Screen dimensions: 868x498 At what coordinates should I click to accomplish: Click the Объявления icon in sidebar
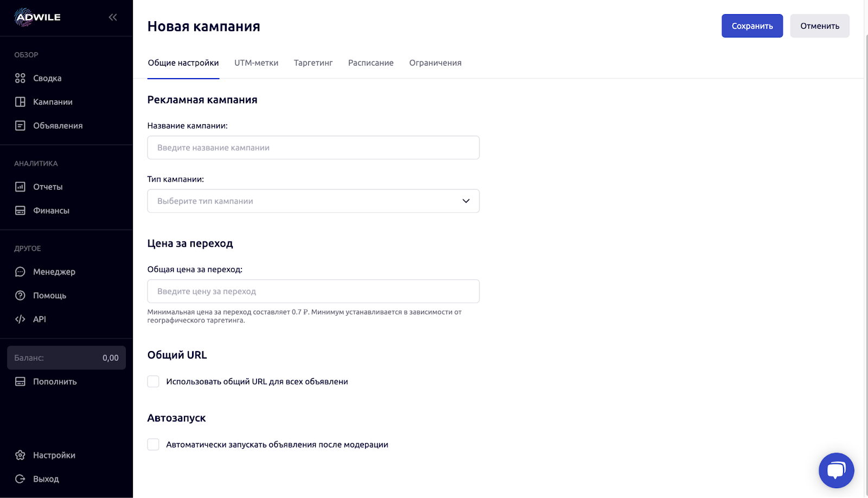[20, 125]
